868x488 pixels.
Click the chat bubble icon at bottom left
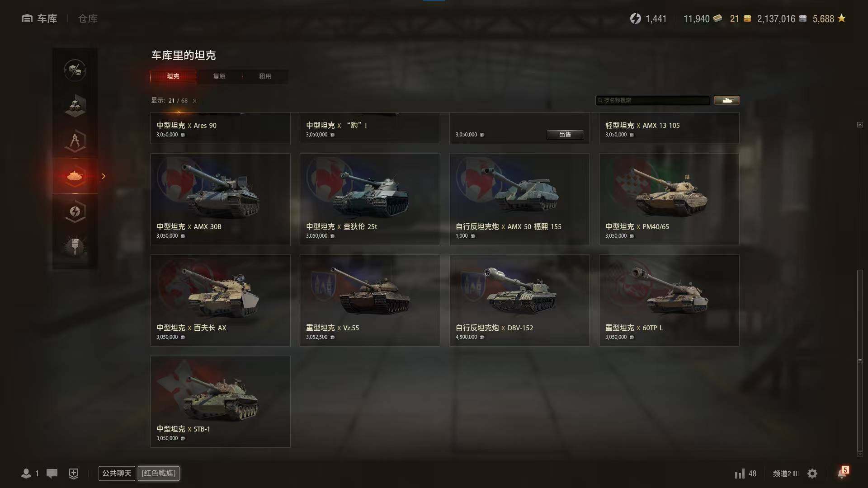point(52,473)
